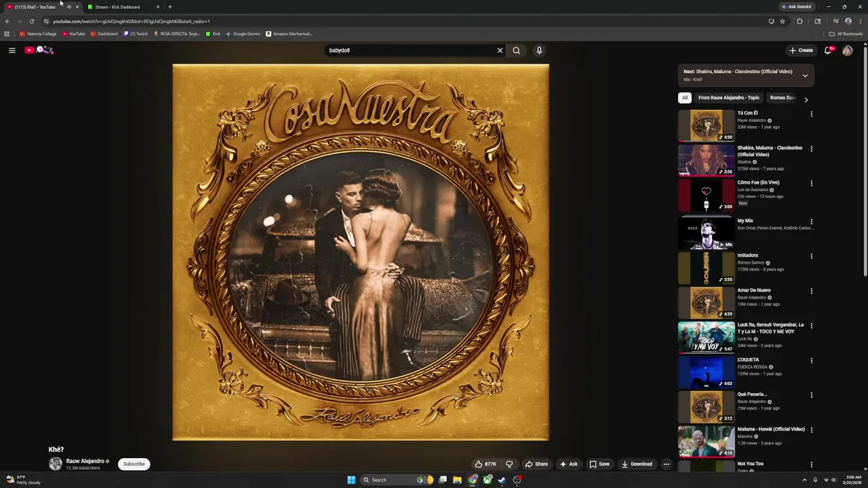
Task: Select From Rauw Alejandro - Topic chip
Action: (x=728, y=98)
